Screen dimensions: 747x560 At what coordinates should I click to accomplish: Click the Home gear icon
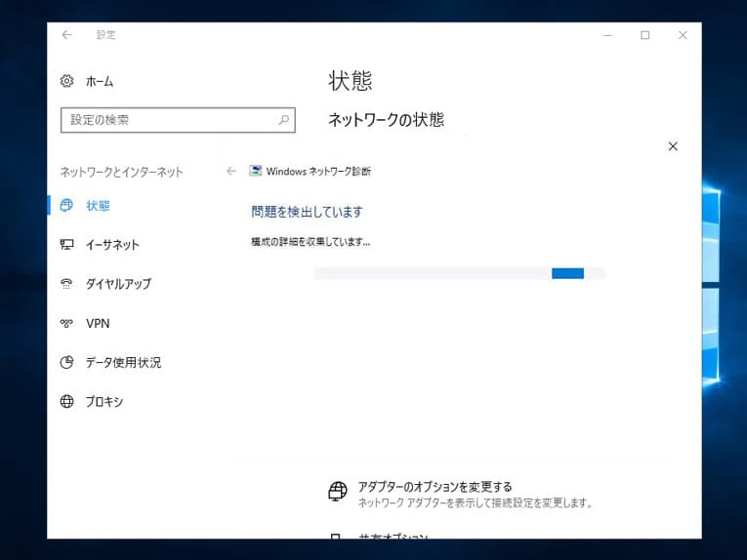(67, 81)
